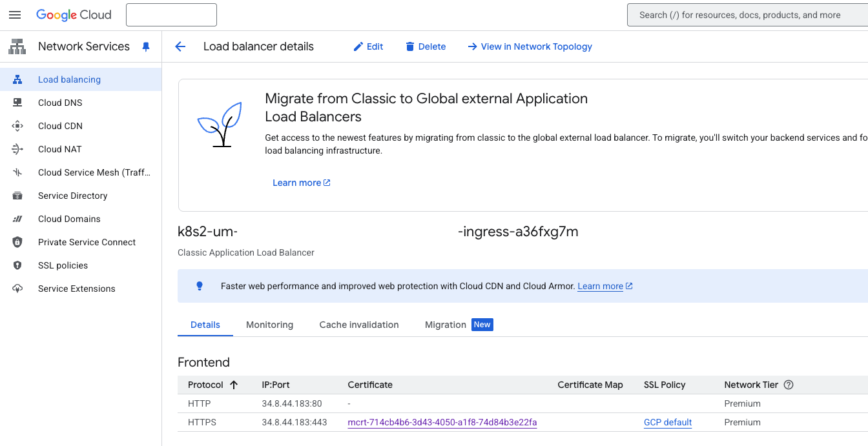Click Learn more in migration banner
Viewport: 868px width, 446px height.
click(x=302, y=183)
